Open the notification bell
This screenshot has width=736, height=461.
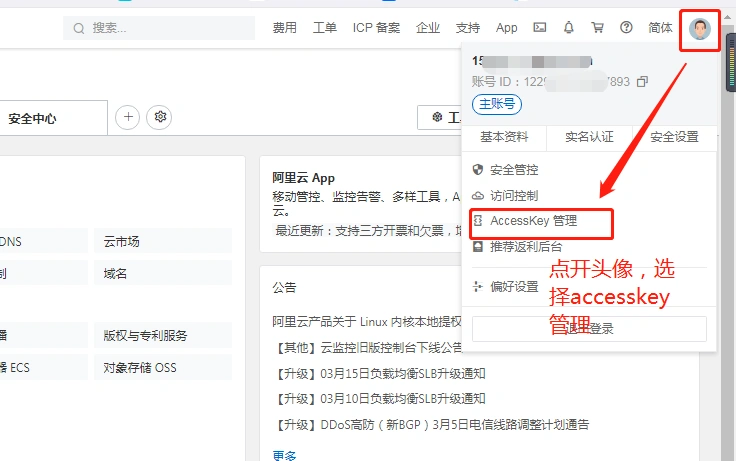click(568, 27)
